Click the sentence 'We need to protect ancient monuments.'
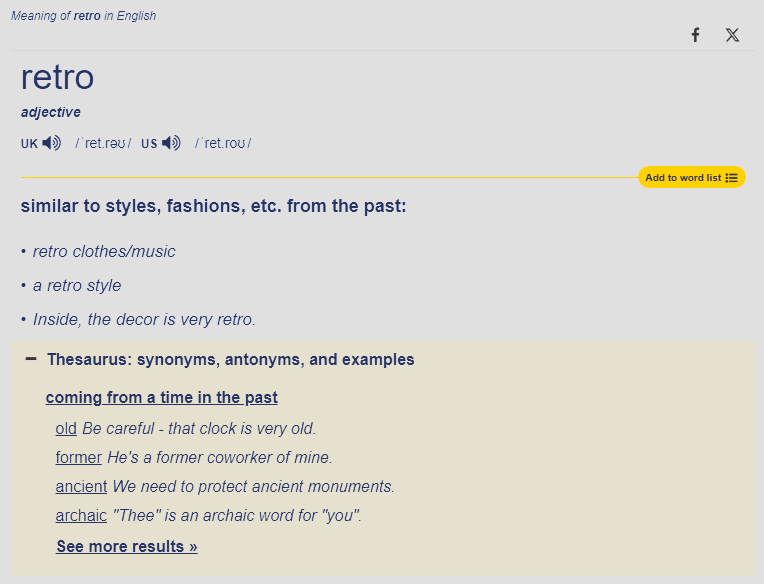764x584 pixels. tap(254, 487)
